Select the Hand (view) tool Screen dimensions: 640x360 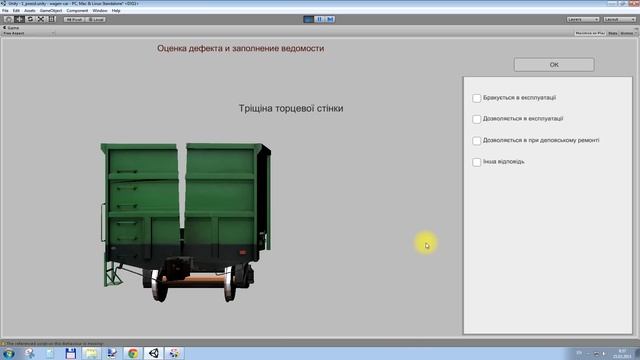[x=9, y=19]
